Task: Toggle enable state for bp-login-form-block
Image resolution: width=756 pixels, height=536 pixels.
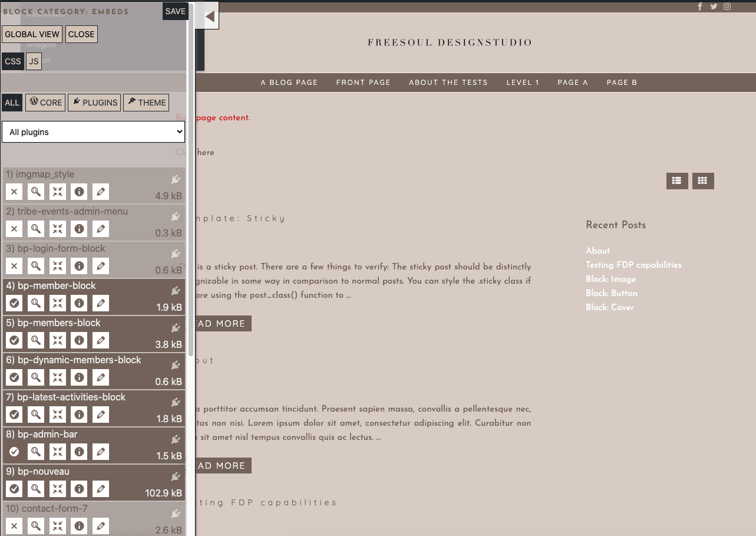Action: tap(15, 266)
